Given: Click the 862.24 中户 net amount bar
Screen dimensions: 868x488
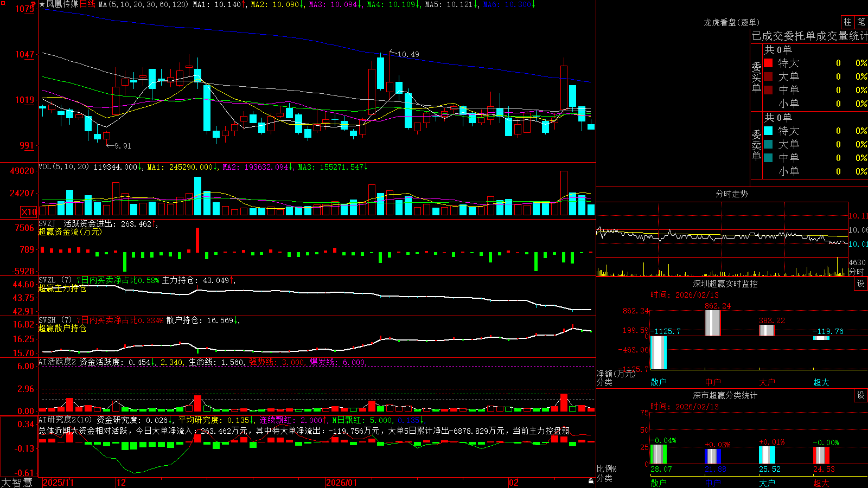Looking at the screenshot, I should coord(713,323).
